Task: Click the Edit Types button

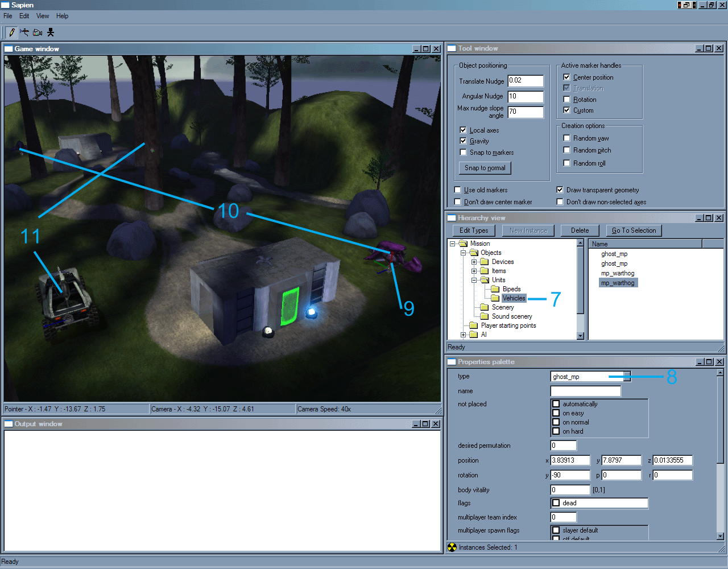Action: coord(474,230)
